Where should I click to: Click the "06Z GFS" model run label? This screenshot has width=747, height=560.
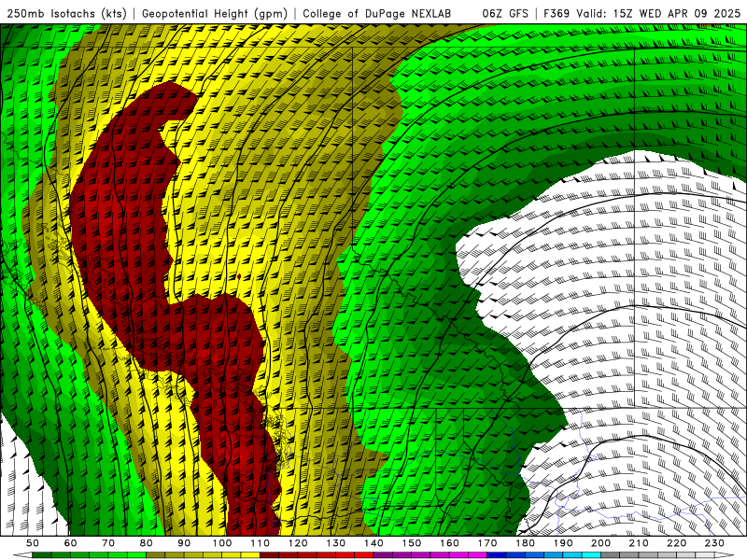pyautogui.click(x=505, y=13)
